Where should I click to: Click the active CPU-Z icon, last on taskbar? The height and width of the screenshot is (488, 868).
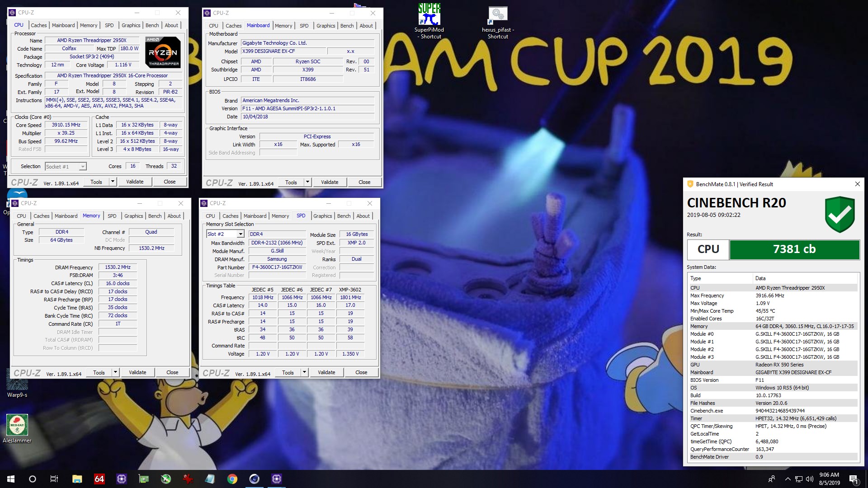click(x=276, y=479)
